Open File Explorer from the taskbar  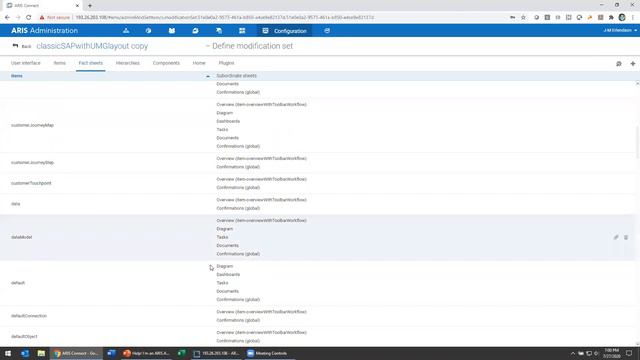point(41,353)
